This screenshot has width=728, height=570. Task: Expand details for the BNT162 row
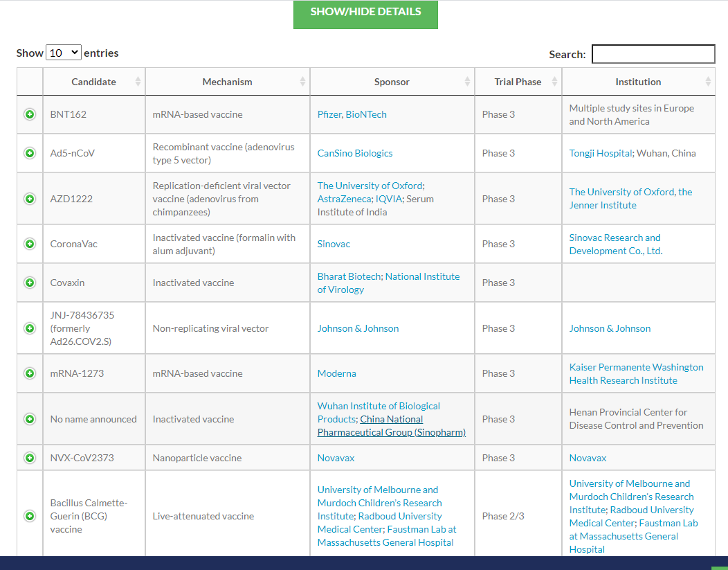(30, 114)
